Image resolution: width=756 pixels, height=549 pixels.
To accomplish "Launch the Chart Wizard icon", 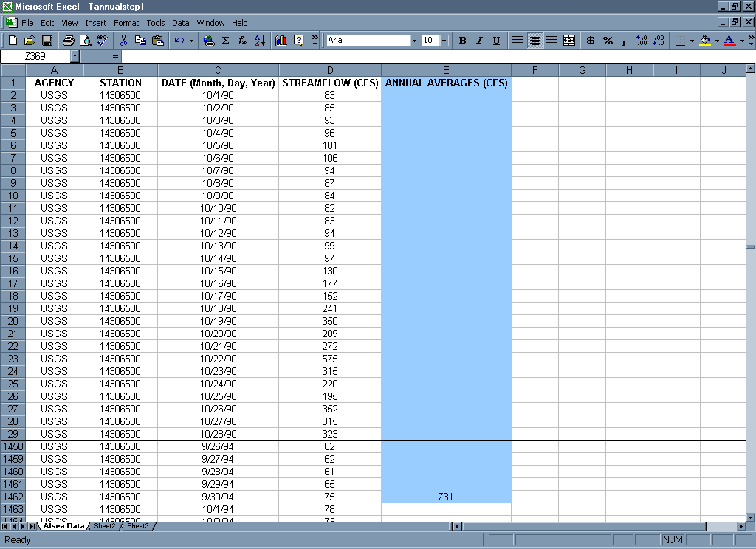I will coord(281,41).
